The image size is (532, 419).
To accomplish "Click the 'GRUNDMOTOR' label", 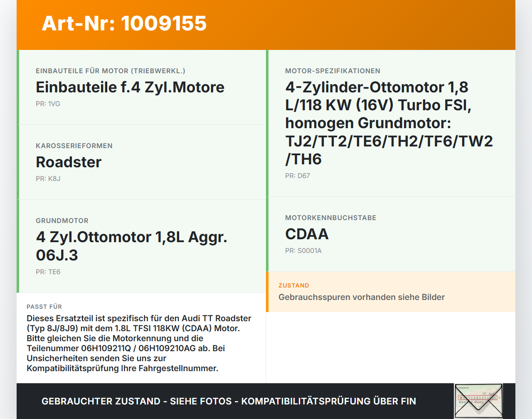I will [x=62, y=221].
